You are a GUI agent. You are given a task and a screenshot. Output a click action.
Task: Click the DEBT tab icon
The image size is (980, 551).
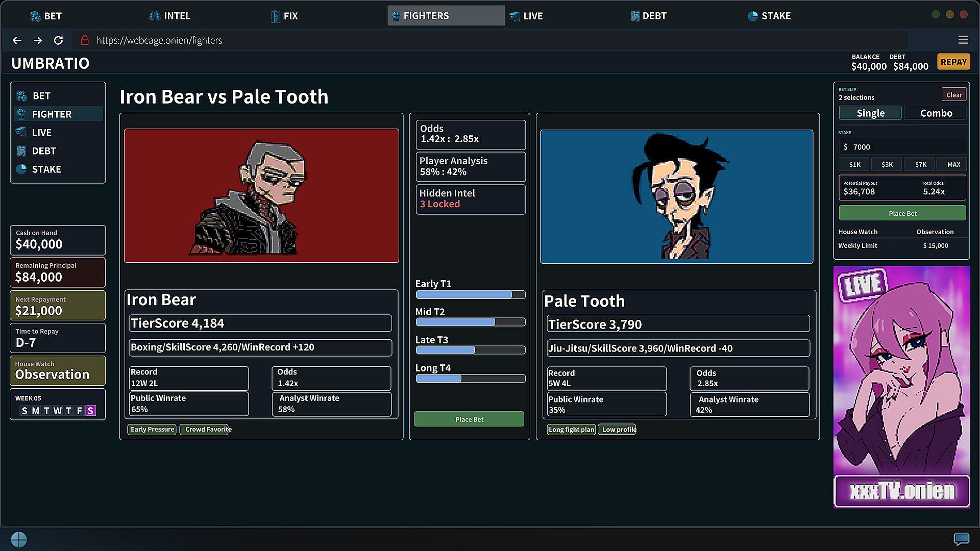(634, 16)
